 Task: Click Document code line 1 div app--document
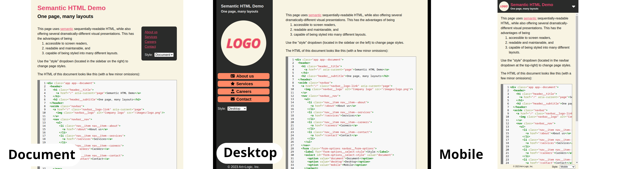pos(71,83)
